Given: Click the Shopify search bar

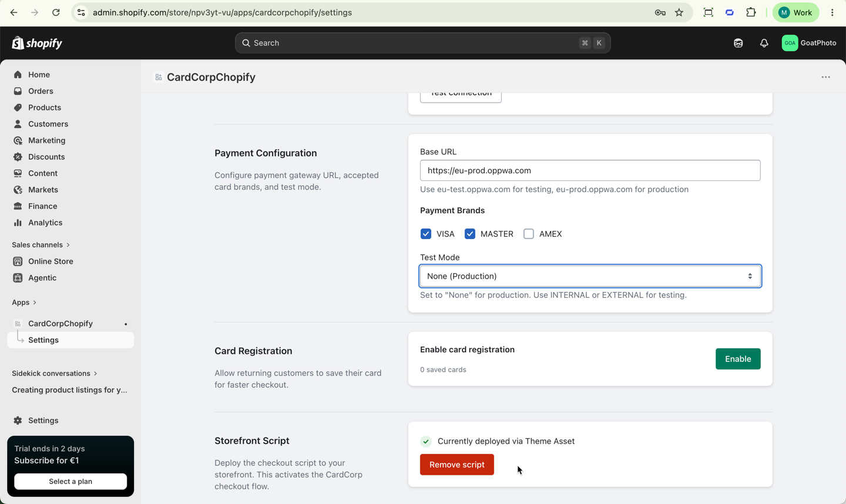Looking at the screenshot, I should pos(423,43).
